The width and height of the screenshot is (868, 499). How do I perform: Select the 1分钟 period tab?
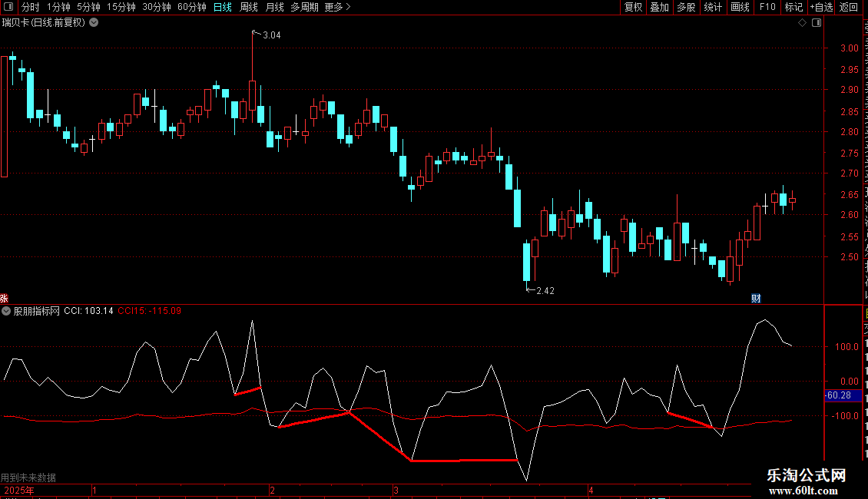pyautogui.click(x=58, y=7)
